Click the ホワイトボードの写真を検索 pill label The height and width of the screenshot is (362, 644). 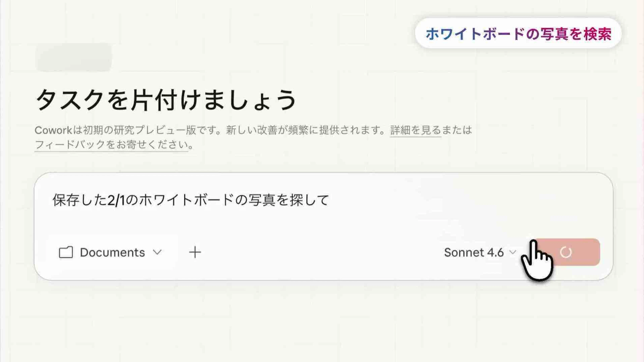click(518, 34)
